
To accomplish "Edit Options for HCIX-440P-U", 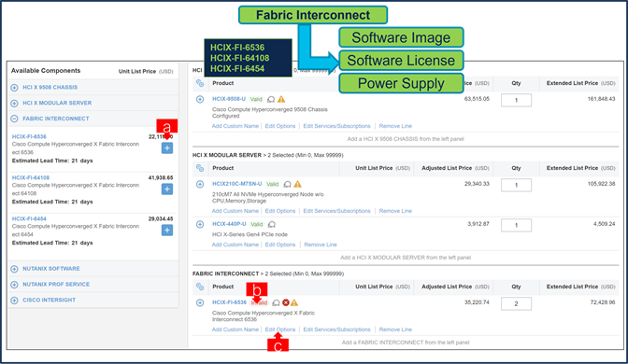I will coord(280,245).
